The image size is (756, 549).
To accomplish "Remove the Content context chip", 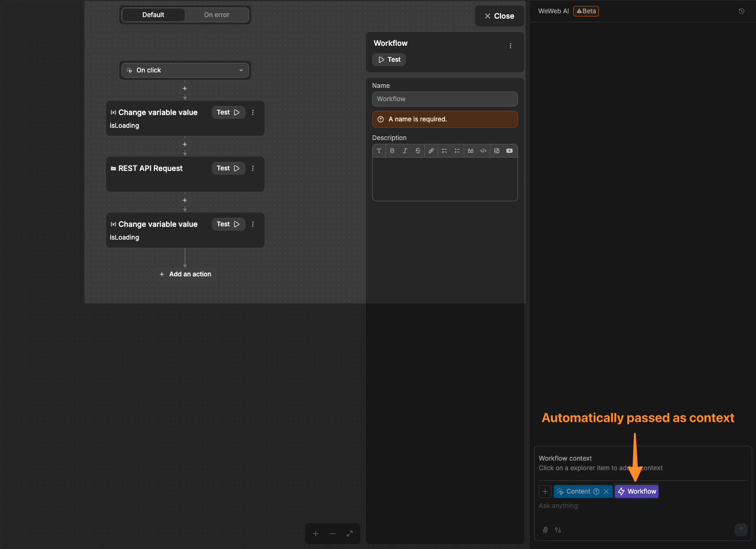I will tap(606, 491).
